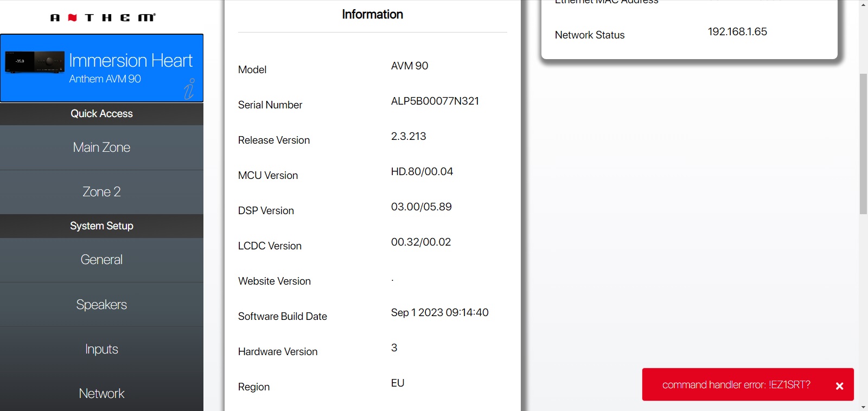The image size is (868, 411).
Task: Click the Quick Access section header
Action: (x=101, y=114)
